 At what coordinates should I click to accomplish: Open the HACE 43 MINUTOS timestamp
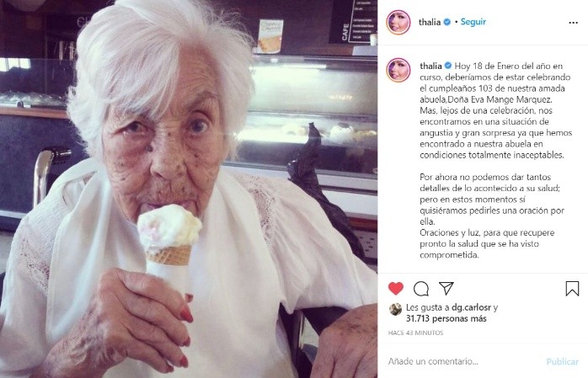[x=415, y=333]
